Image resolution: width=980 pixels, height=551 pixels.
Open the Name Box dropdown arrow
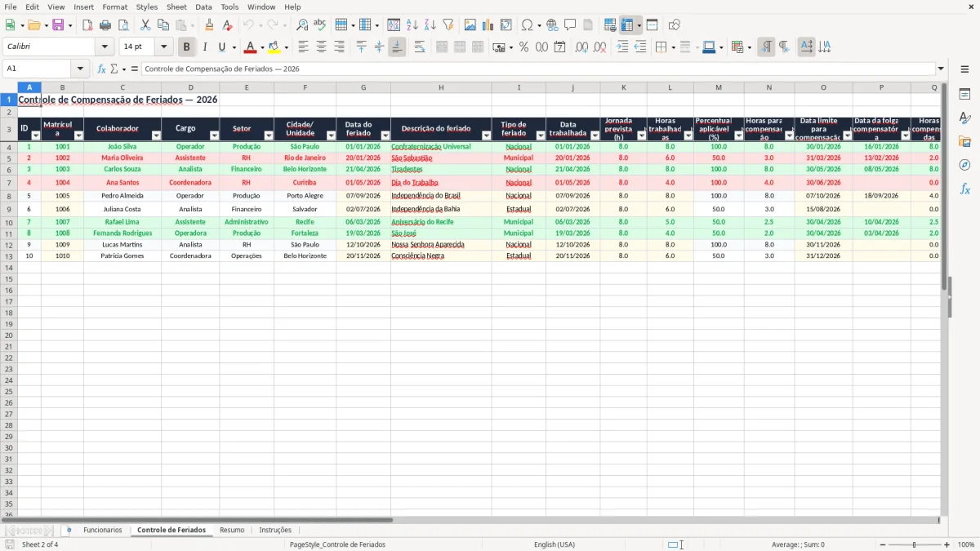pos(80,69)
